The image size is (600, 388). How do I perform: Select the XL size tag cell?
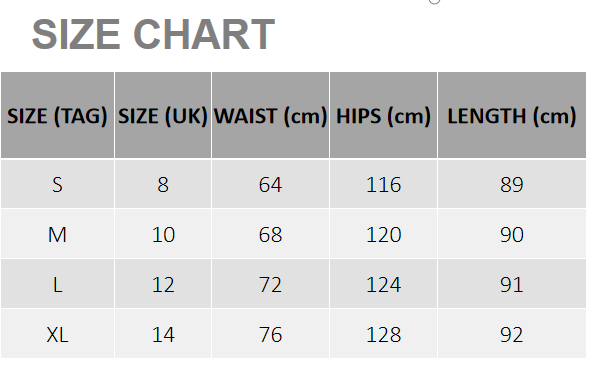tap(57, 334)
